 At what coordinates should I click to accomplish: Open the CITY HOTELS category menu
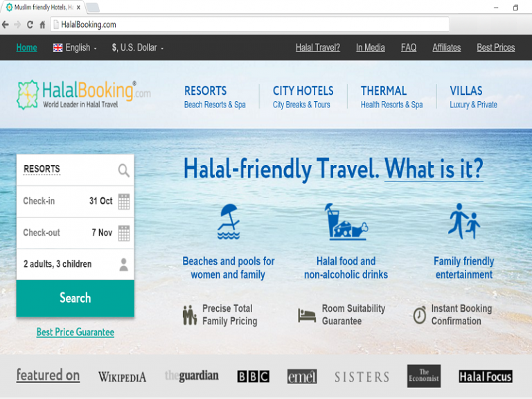coord(303,97)
